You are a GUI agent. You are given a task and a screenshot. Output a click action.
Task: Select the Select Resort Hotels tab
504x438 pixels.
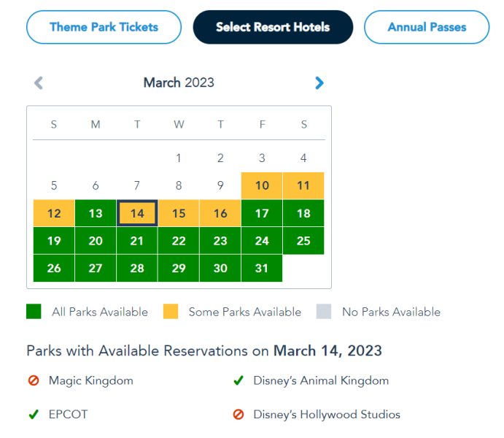coord(273,28)
